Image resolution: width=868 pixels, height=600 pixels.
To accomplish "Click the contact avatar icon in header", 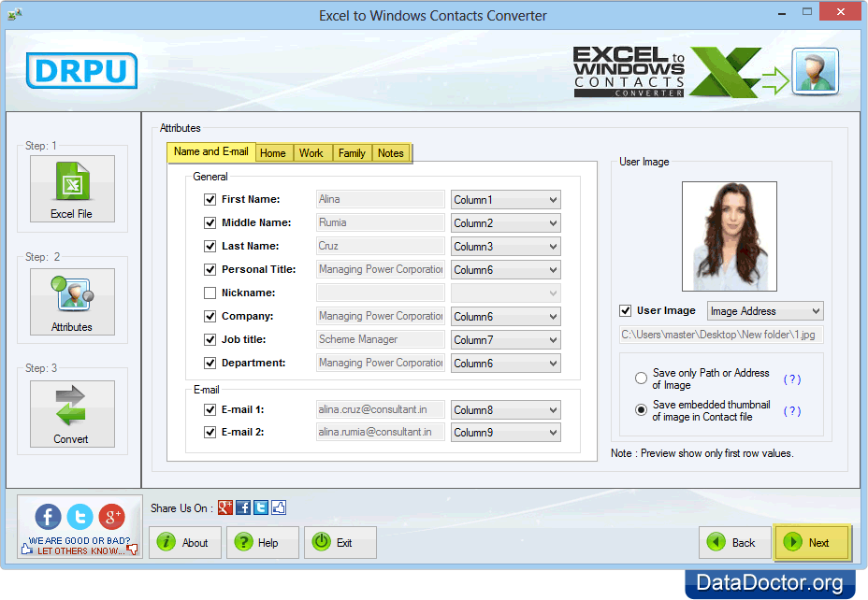I will click(815, 71).
